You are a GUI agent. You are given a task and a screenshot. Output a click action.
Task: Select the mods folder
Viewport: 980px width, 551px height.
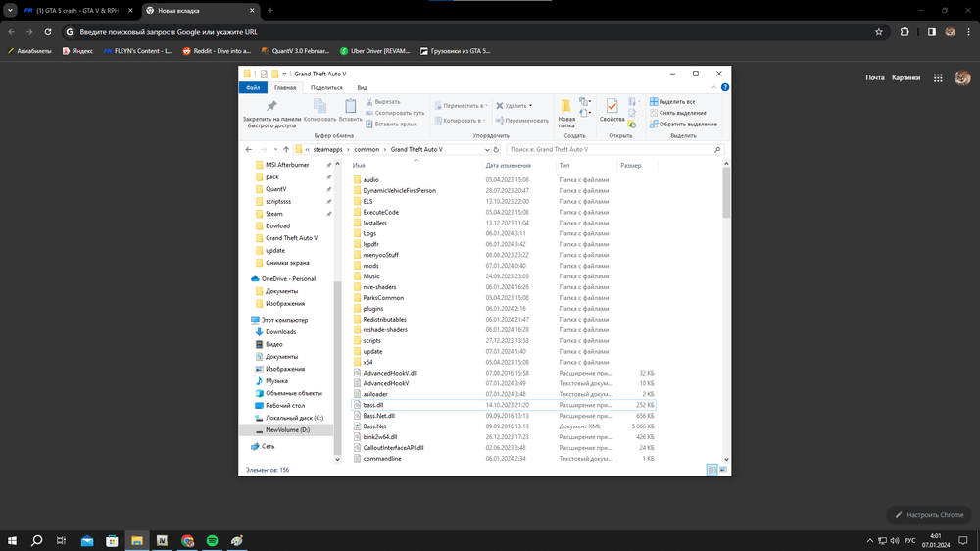(370, 266)
